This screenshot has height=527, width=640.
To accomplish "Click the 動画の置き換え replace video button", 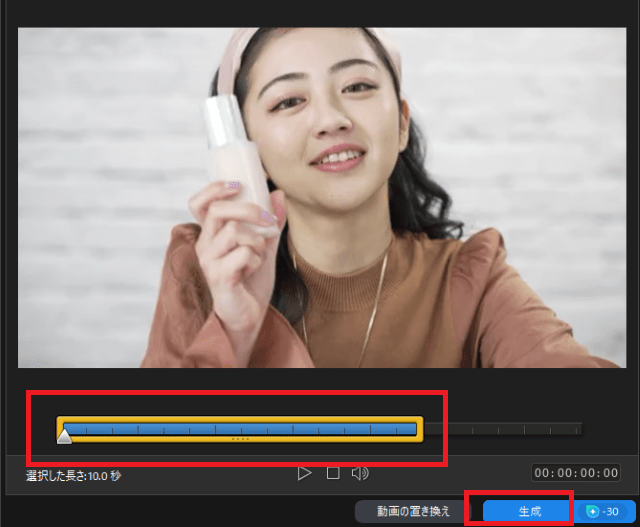I will (x=413, y=511).
